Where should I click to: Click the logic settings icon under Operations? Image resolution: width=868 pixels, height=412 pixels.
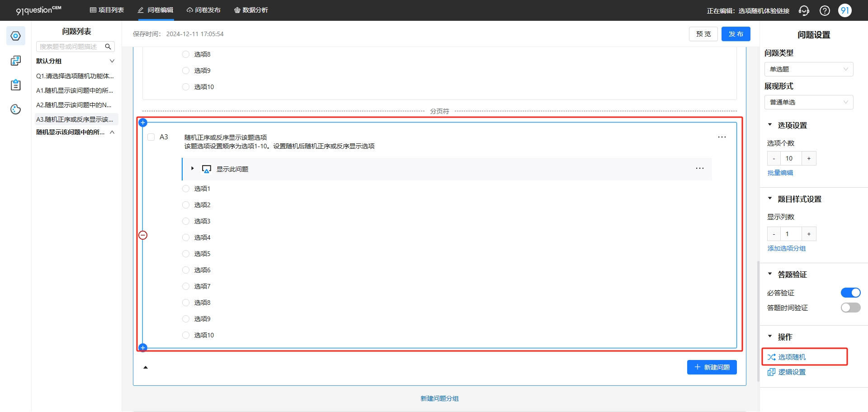click(x=771, y=372)
